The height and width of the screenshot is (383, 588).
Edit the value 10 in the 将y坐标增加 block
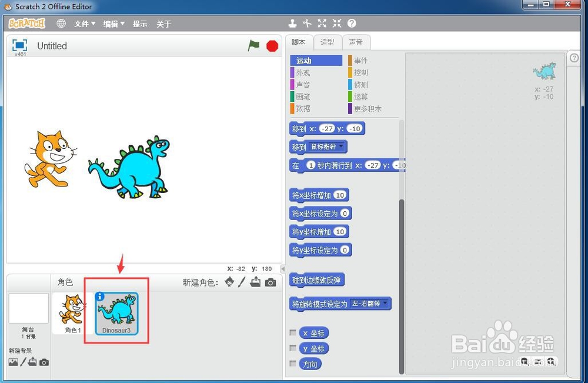[340, 232]
